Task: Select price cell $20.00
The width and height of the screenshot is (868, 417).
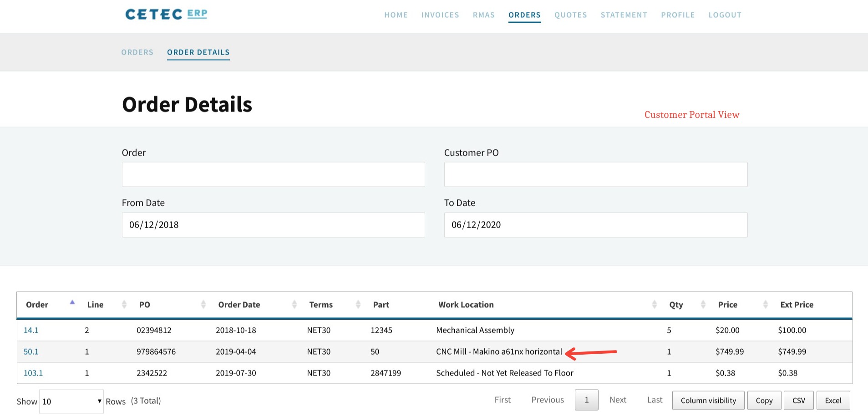Action: coord(727,330)
